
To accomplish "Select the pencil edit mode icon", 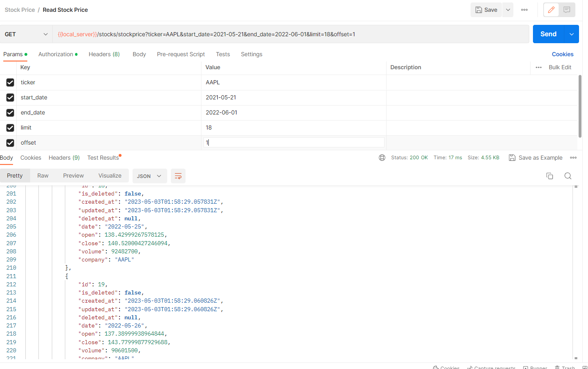I will pos(551,9).
